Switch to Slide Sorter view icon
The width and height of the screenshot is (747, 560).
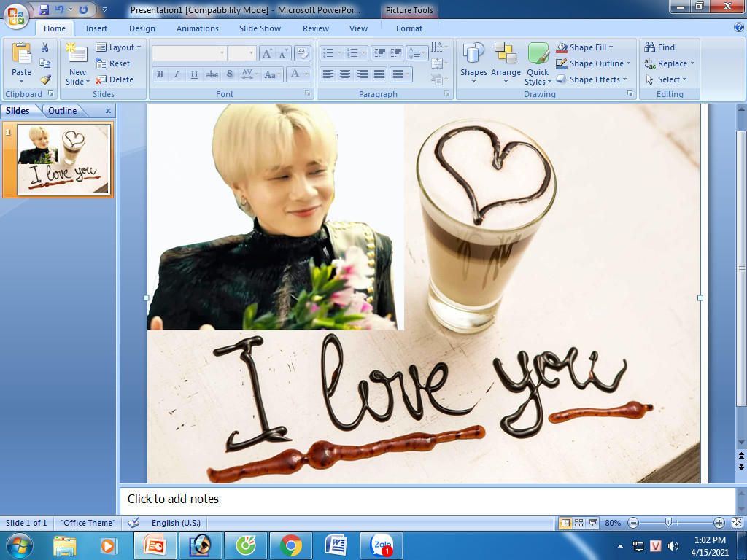click(x=578, y=523)
